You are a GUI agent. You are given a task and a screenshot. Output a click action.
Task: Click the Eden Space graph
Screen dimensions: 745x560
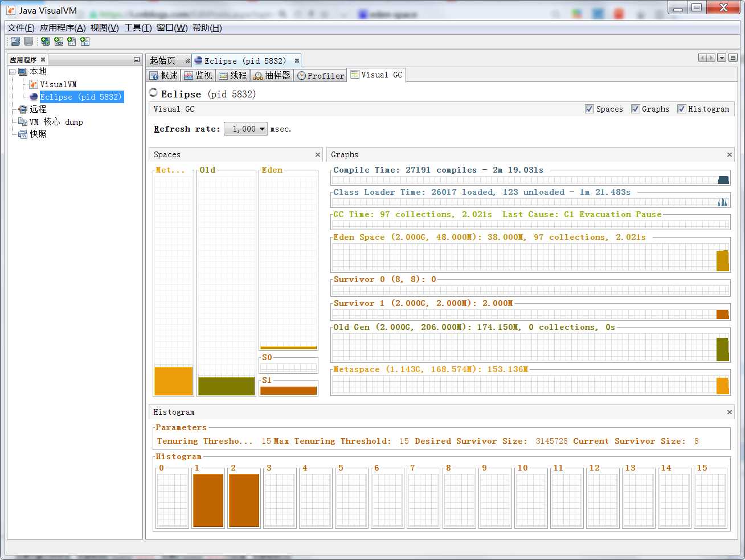pos(531,257)
